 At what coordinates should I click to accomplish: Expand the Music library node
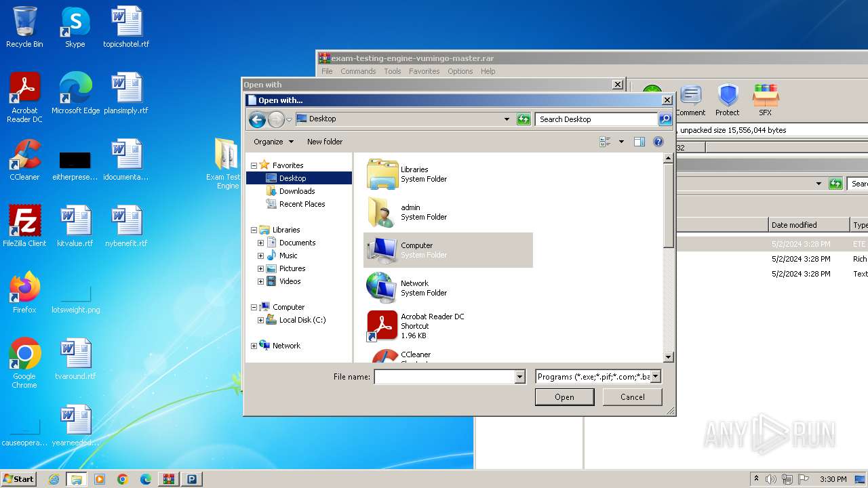coord(260,256)
